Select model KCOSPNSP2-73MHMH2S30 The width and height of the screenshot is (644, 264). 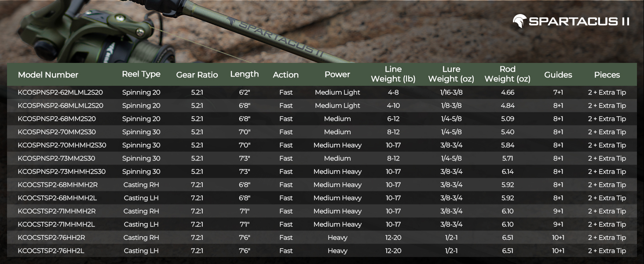click(62, 172)
